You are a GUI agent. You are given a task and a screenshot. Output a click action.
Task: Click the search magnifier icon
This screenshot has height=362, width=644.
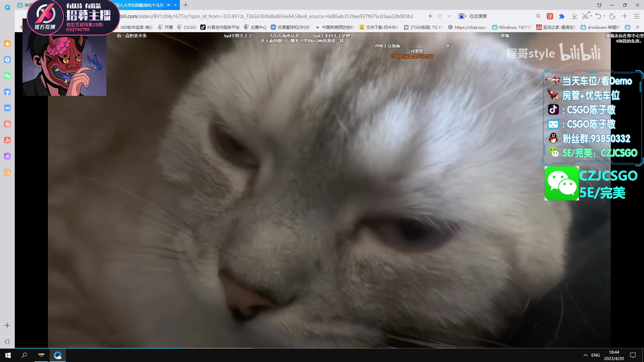(x=538, y=16)
